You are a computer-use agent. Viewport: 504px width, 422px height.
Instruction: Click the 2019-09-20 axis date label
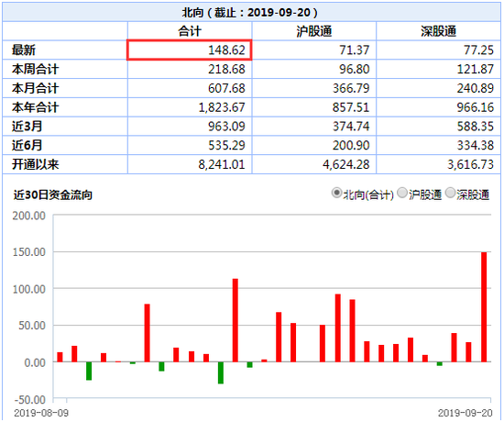[466, 413]
